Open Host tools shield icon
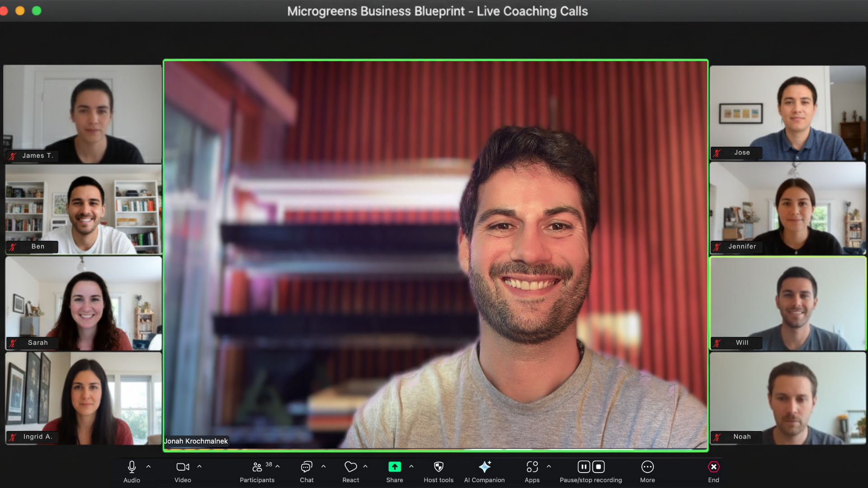 (x=439, y=467)
